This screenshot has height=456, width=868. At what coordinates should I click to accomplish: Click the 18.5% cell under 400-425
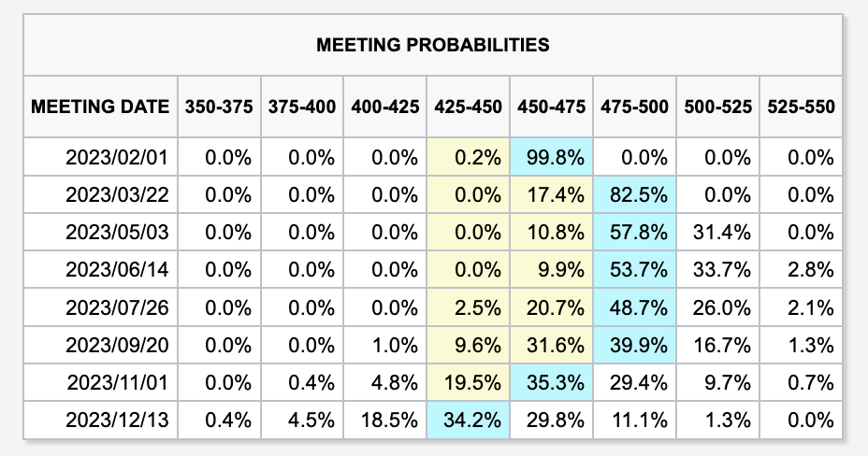(x=384, y=420)
